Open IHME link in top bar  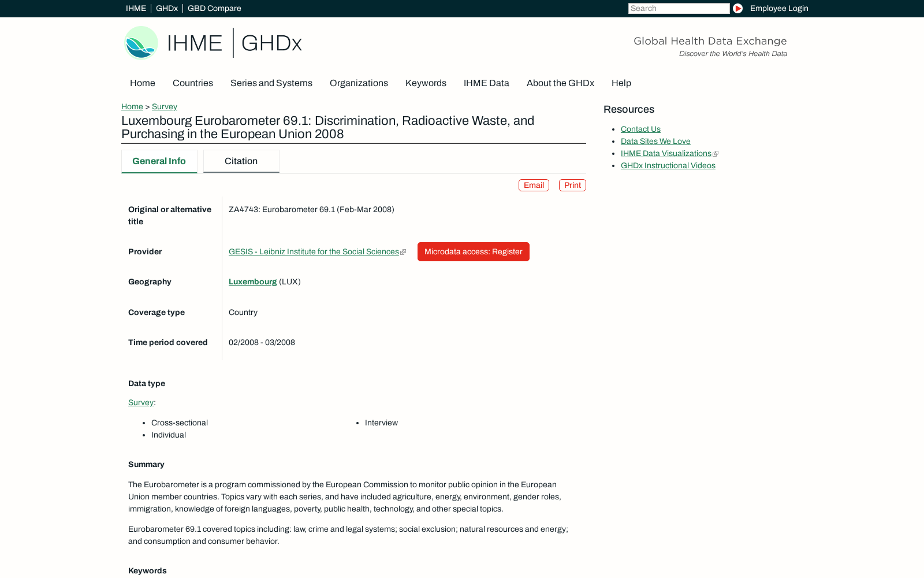click(136, 8)
